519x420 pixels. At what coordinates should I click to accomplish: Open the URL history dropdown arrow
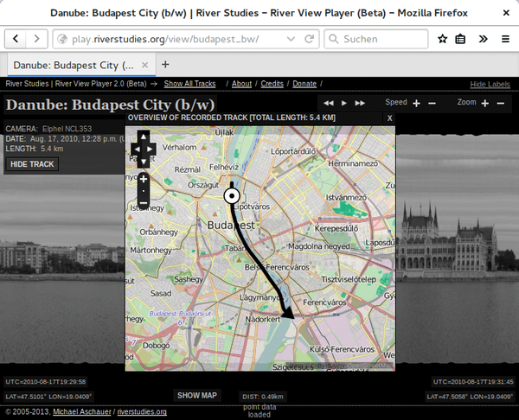click(x=291, y=39)
